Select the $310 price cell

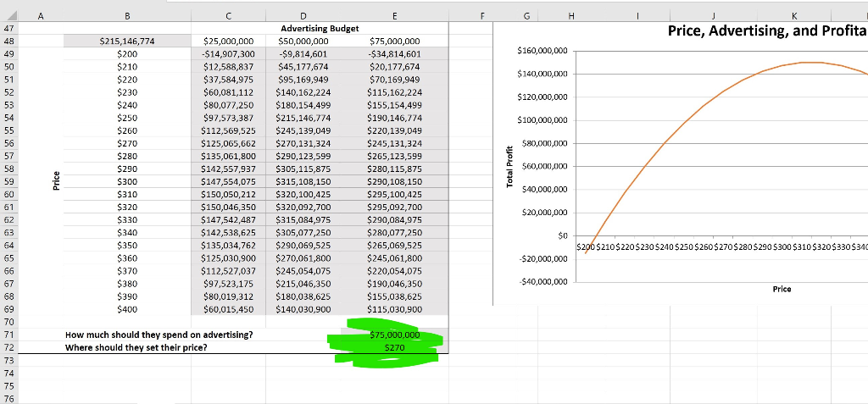[x=127, y=194]
